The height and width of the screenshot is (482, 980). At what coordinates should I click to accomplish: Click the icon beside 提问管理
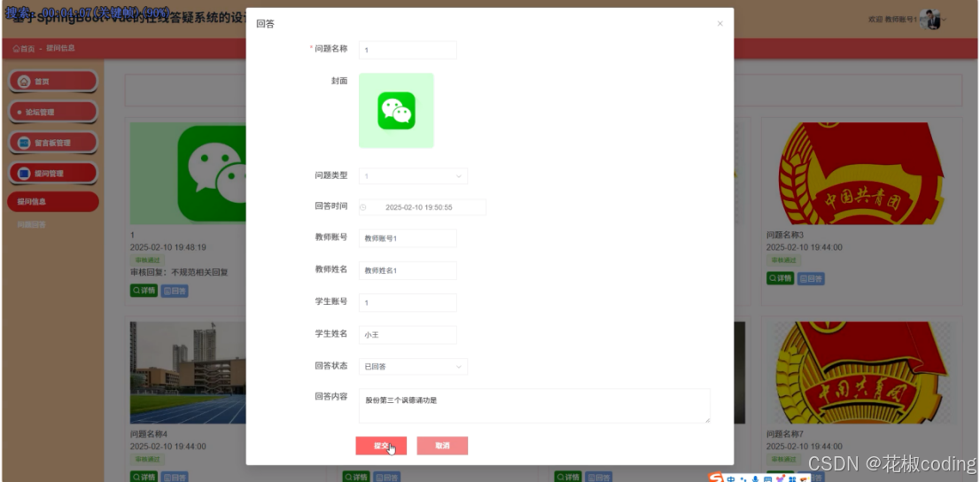(24, 173)
